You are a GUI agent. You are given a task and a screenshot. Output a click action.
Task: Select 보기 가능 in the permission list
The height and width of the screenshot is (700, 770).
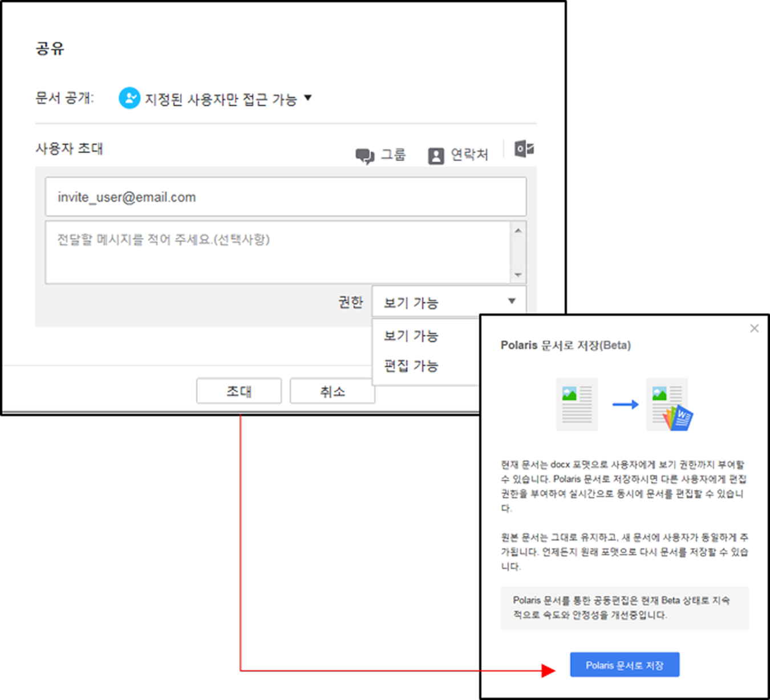pyautogui.click(x=411, y=336)
